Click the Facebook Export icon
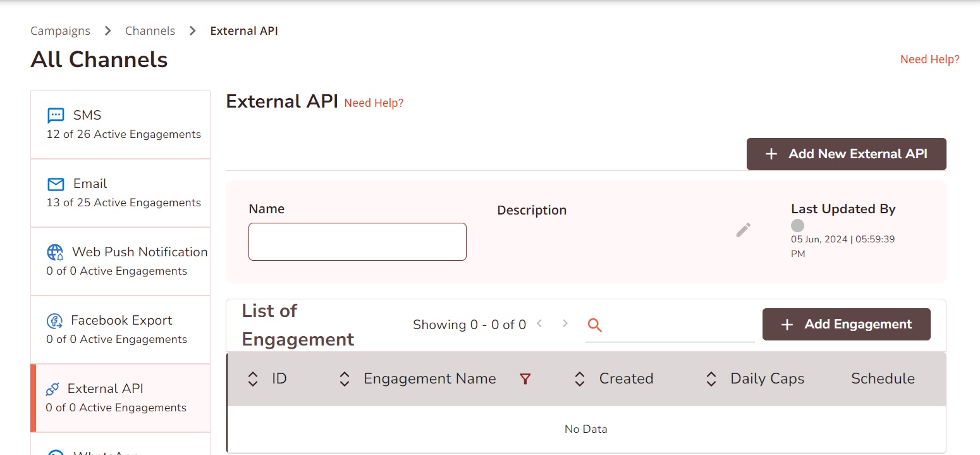Image resolution: width=980 pixels, height=455 pixels. [x=55, y=321]
